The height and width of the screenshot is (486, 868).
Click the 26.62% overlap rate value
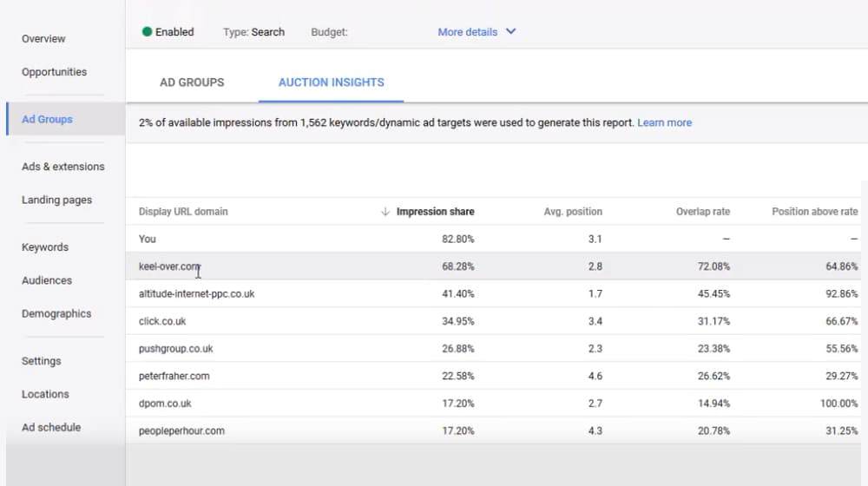point(713,376)
